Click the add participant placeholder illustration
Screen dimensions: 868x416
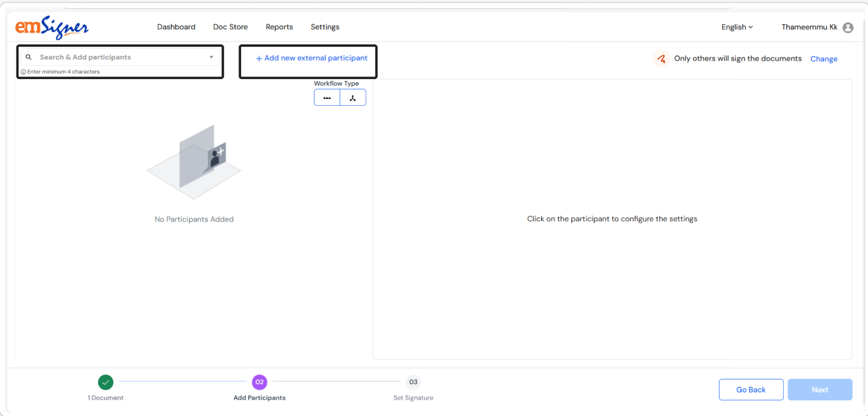[x=194, y=162]
